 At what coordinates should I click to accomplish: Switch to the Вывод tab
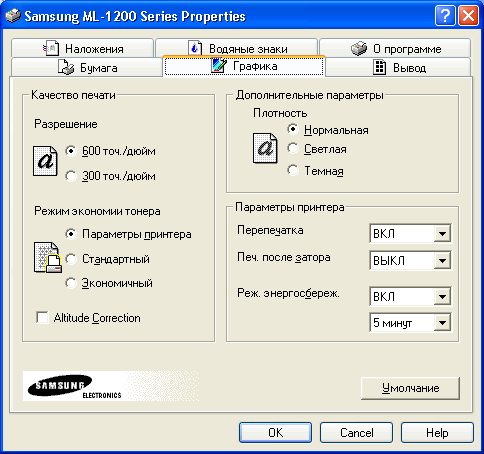[x=398, y=67]
